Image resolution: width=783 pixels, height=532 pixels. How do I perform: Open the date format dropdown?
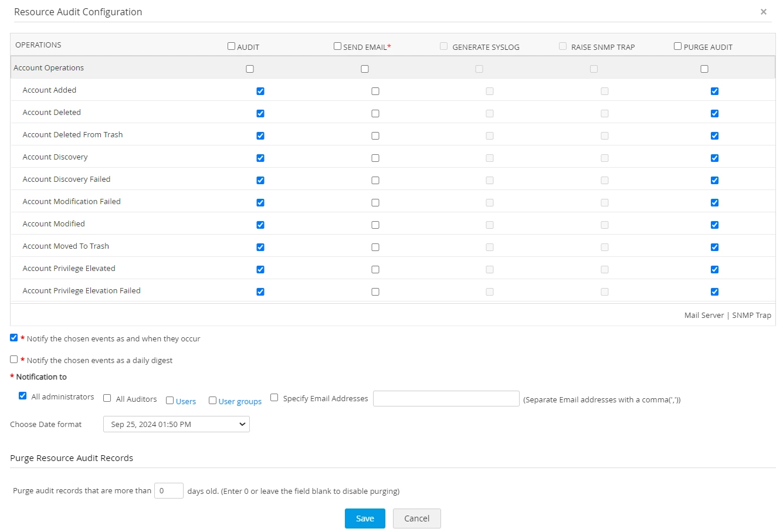click(x=176, y=424)
